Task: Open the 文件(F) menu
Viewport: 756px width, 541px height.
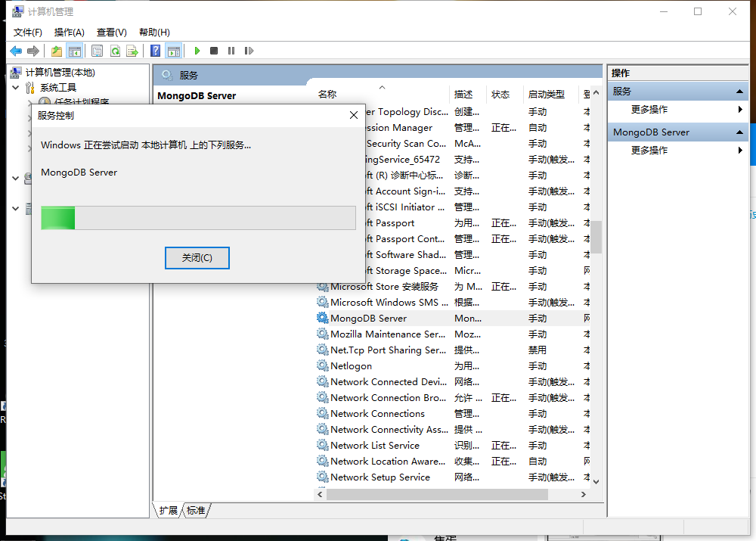Action: coord(27,33)
